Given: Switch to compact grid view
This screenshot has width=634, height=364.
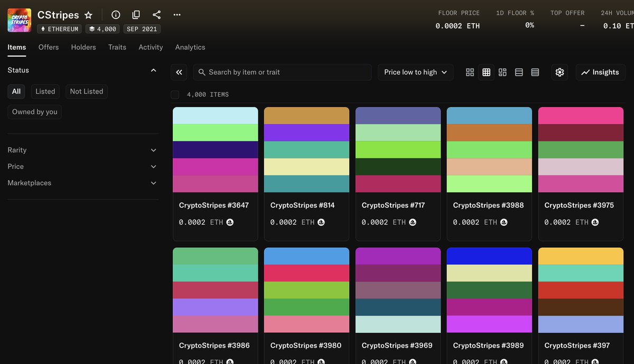Looking at the screenshot, I should coord(486,72).
